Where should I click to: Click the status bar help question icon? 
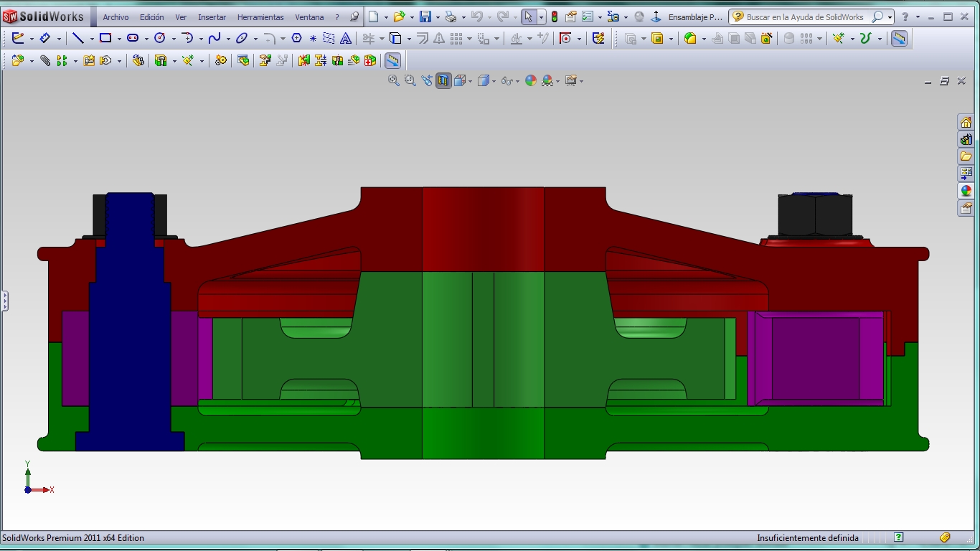click(x=898, y=537)
